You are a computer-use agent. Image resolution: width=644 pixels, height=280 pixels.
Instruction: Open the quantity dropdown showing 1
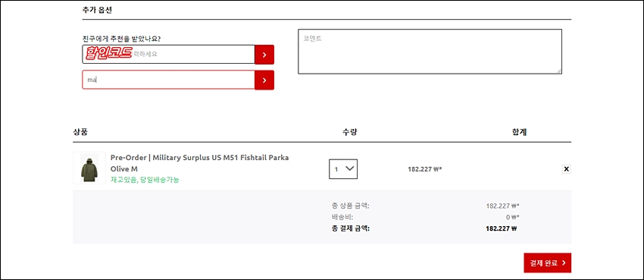click(343, 169)
